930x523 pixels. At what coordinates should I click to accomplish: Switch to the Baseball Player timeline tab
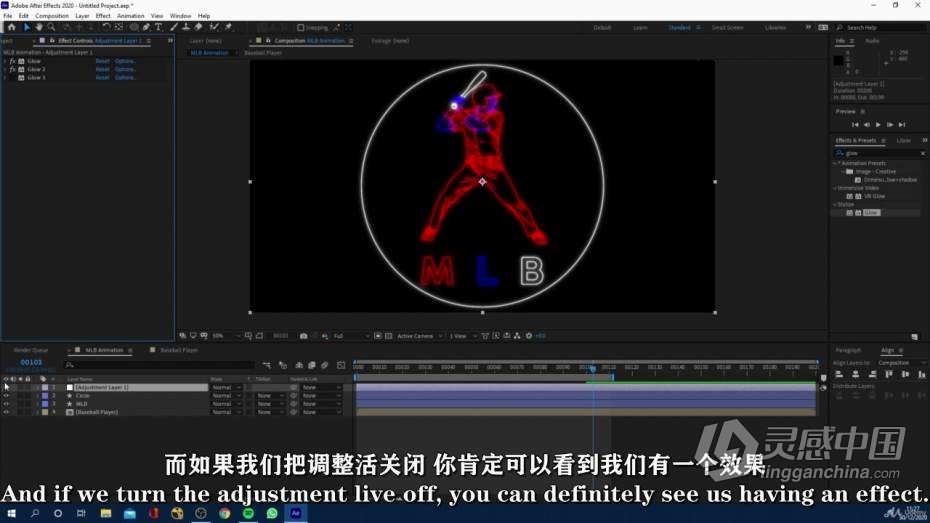179,350
